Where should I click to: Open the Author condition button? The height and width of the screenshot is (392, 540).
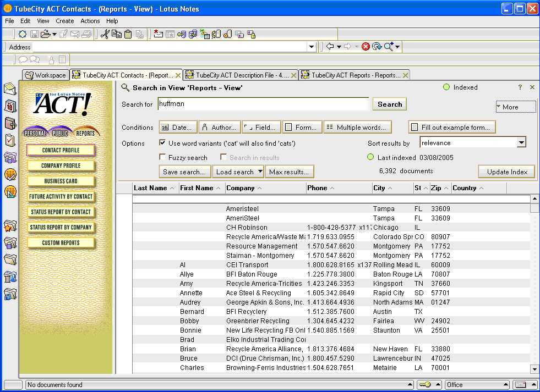tap(220, 127)
